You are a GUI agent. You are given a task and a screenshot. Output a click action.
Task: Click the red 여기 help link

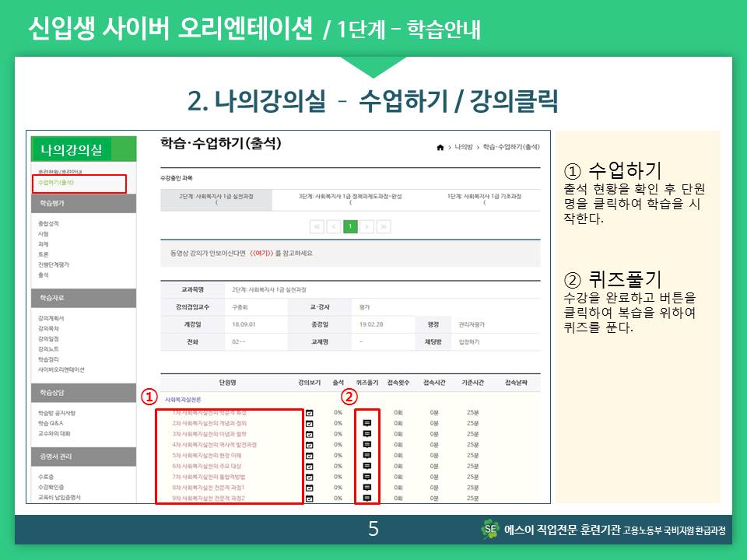click(x=261, y=254)
